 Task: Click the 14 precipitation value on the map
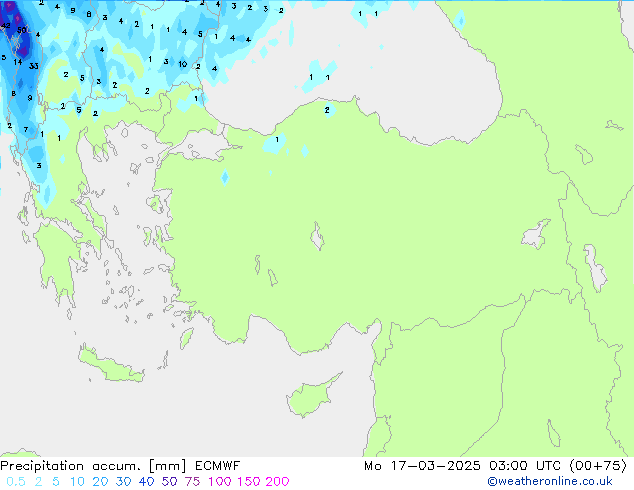(17, 62)
